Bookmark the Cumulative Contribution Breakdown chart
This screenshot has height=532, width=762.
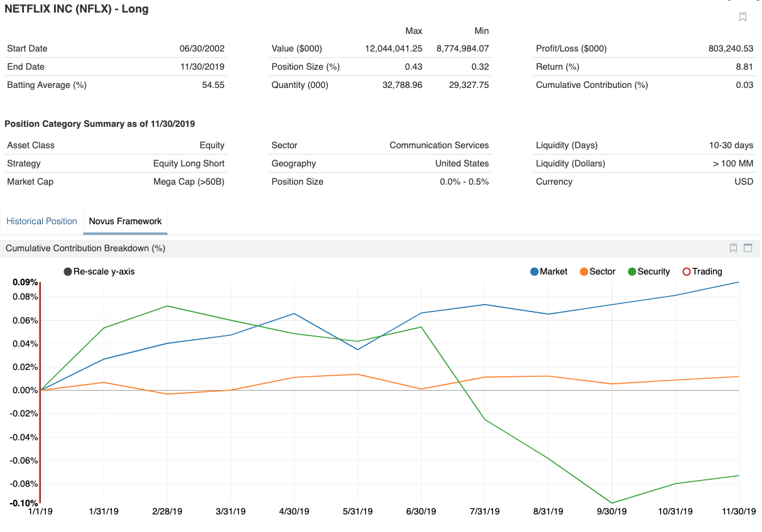733,248
